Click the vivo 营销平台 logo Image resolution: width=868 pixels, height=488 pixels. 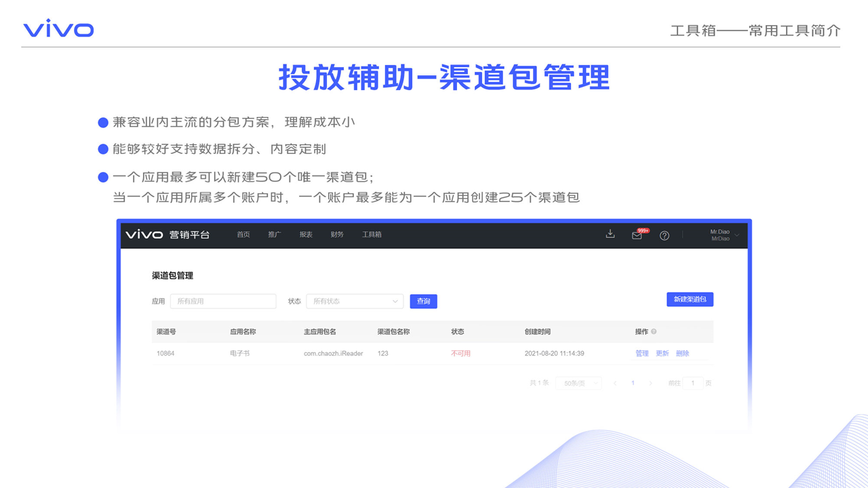pos(167,235)
